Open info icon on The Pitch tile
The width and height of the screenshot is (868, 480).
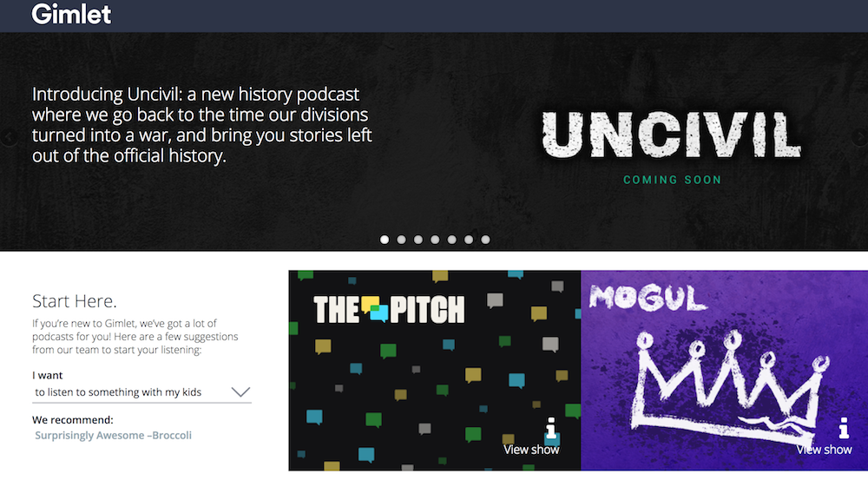click(551, 429)
